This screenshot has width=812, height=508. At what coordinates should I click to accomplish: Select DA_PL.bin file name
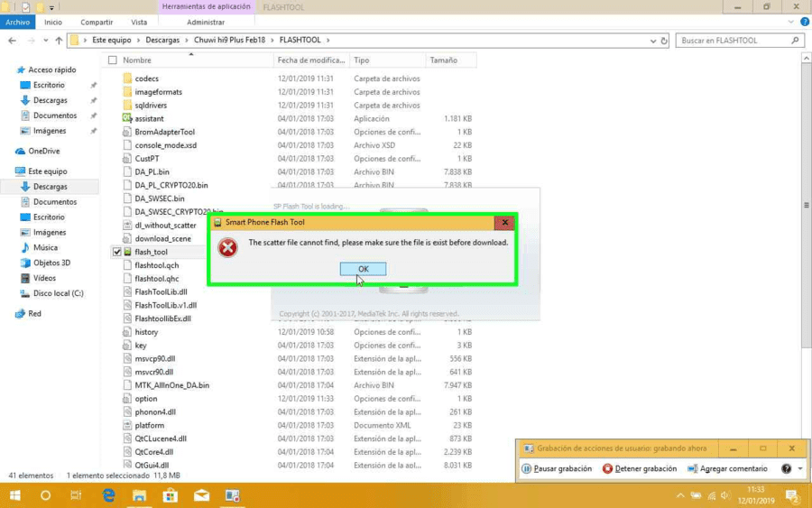(152, 172)
